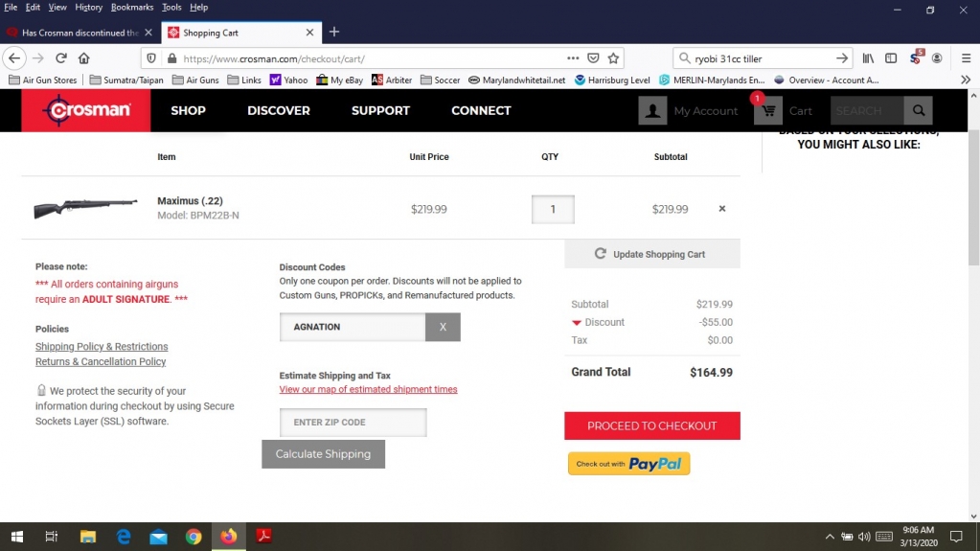Submit search with arrow in search bar

pos(842,58)
